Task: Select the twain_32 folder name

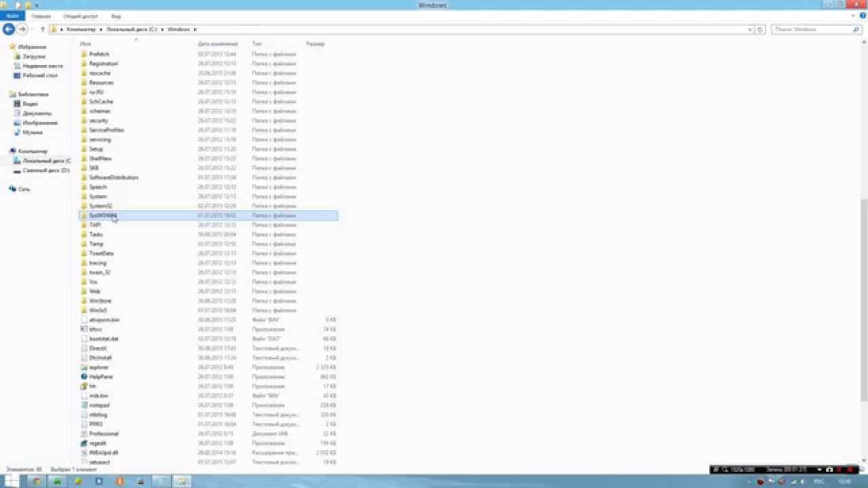Action: tap(100, 272)
